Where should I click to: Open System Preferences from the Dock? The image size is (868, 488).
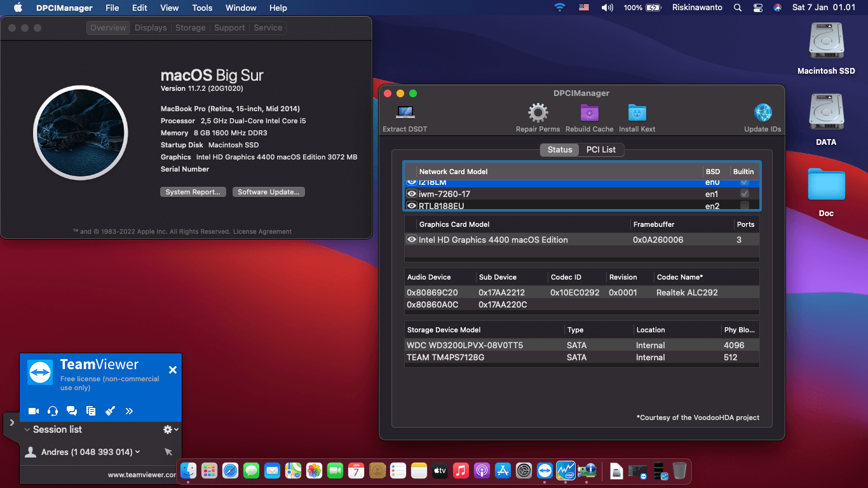tap(524, 471)
